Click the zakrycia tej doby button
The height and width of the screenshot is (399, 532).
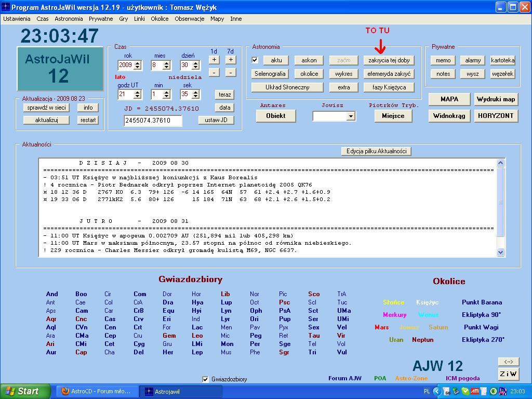coord(389,60)
